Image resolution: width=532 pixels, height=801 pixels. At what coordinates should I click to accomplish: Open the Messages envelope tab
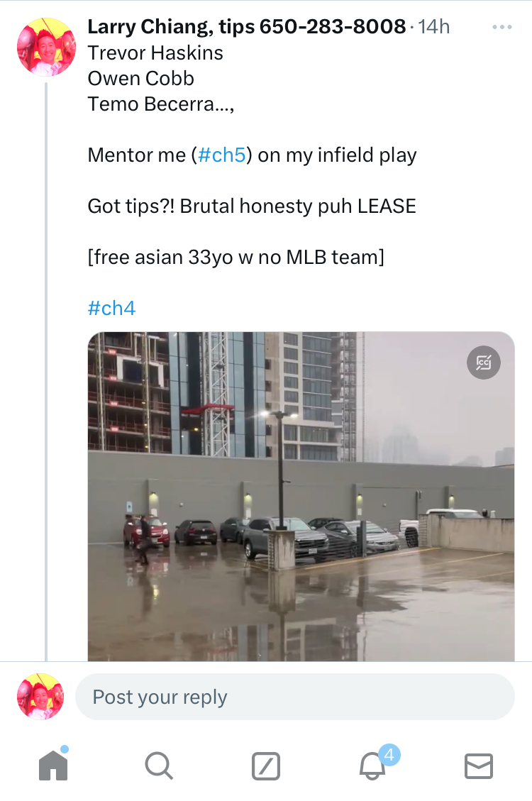click(x=479, y=766)
